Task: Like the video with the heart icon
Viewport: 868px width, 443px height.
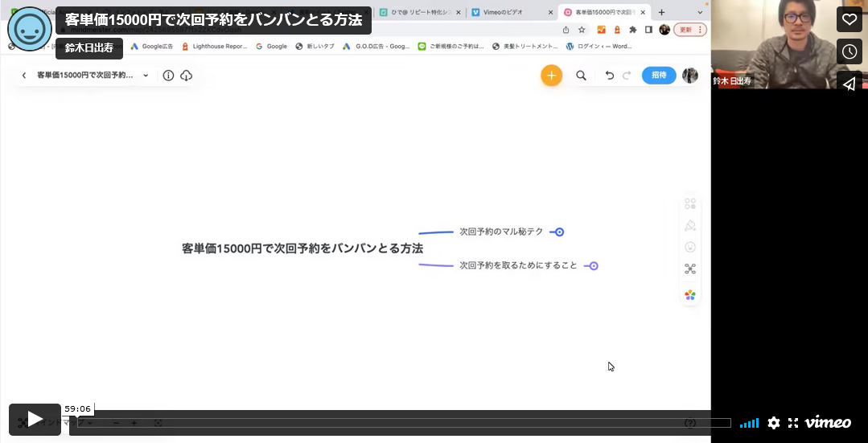Action: tap(849, 19)
